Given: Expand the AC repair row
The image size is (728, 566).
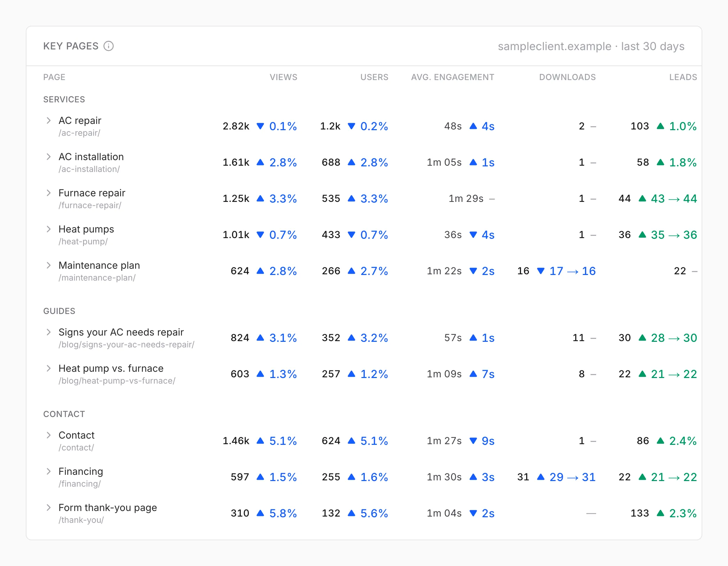Looking at the screenshot, I should pyautogui.click(x=49, y=120).
